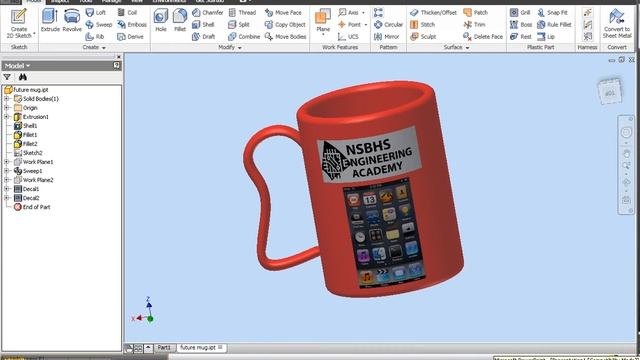This screenshot has width=640, height=360.
Task: Choose the Draft tool
Action: click(x=203, y=37)
